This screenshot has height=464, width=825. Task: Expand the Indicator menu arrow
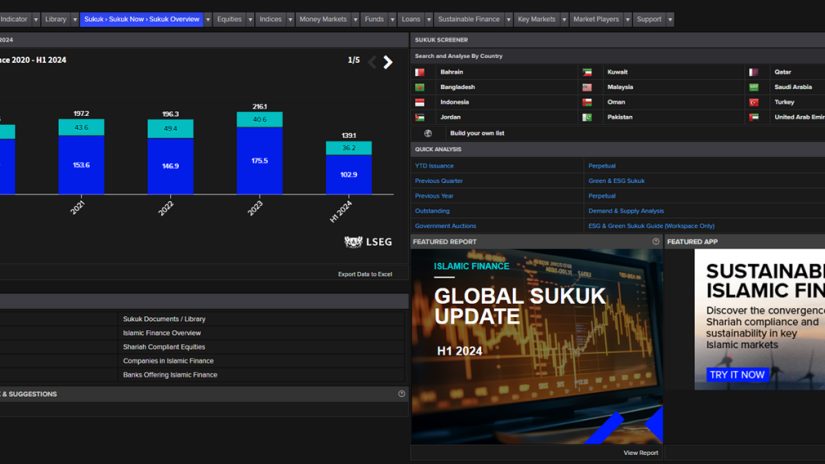click(x=36, y=19)
